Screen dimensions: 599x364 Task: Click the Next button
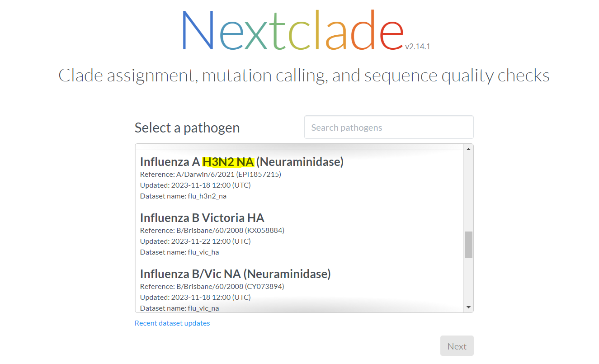(x=457, y=346)
